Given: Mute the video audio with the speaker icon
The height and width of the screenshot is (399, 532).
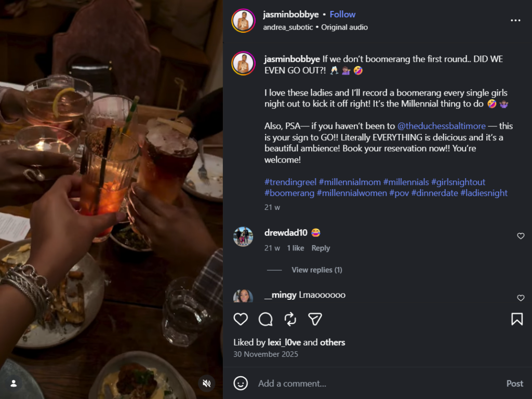Looking at the screenshot, I should click(x=206, y=383).
